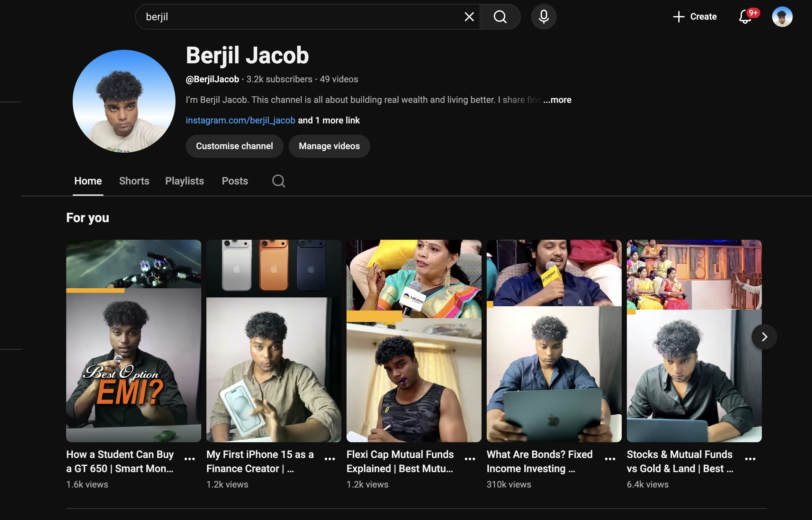Open three-dot menu for Flexi Cap video
The width and height of the screenshot is (812, 520).
click(x=470, y=459)
